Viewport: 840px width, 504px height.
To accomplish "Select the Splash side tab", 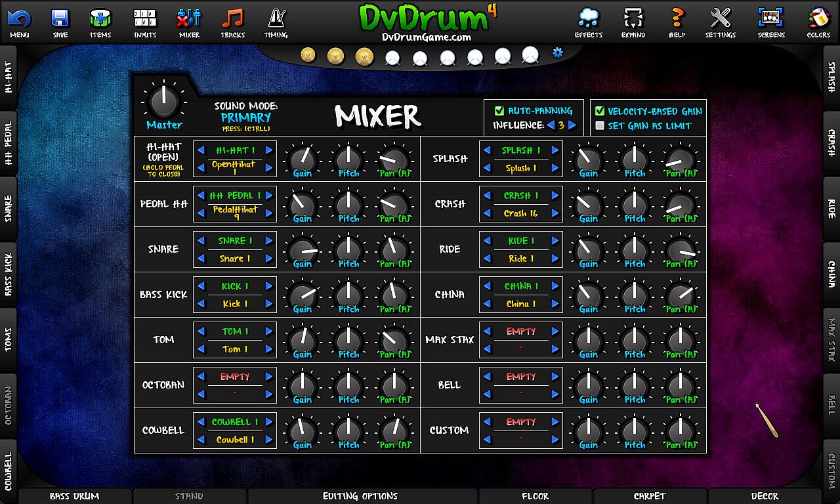I will 831,77.
